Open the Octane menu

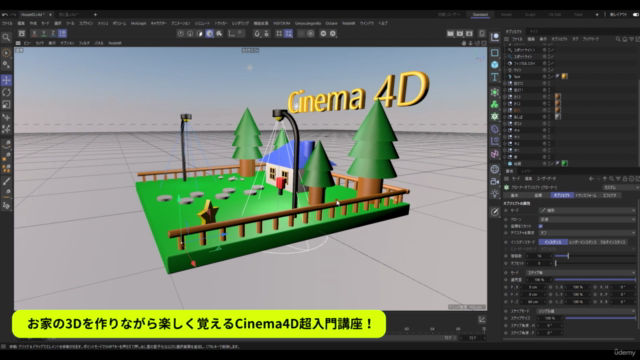pos(331,23)
